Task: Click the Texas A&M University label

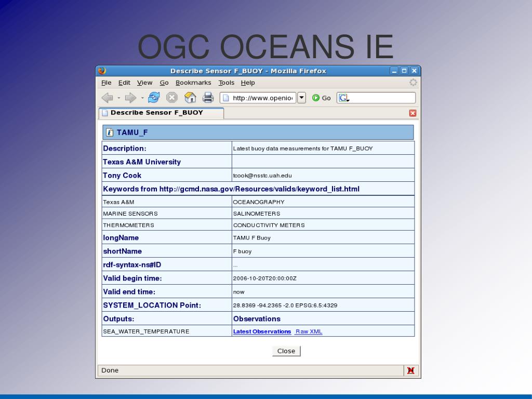Action: point(142,162)
